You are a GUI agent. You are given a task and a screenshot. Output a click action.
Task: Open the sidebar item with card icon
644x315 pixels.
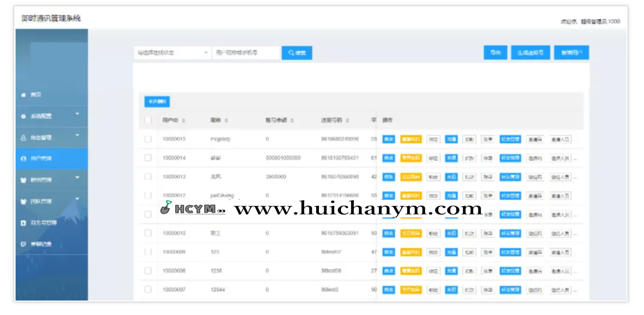point(52,223)
